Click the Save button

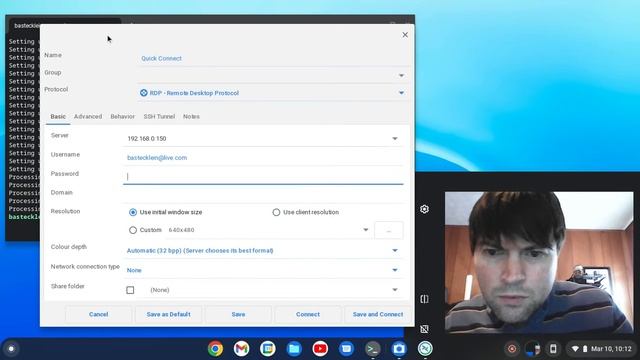(238, 314)
